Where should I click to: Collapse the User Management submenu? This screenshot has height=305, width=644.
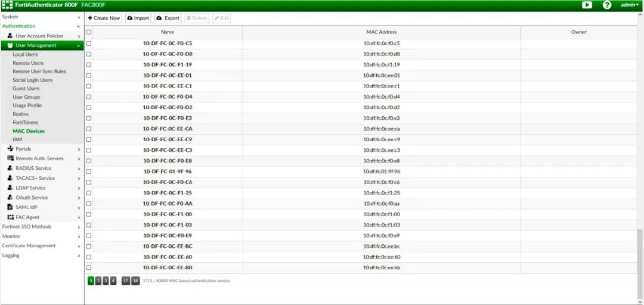click(79, 45)
